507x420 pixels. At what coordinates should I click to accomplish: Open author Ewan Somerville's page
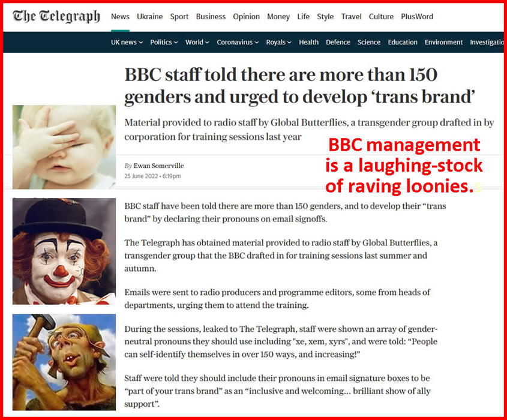158,166
